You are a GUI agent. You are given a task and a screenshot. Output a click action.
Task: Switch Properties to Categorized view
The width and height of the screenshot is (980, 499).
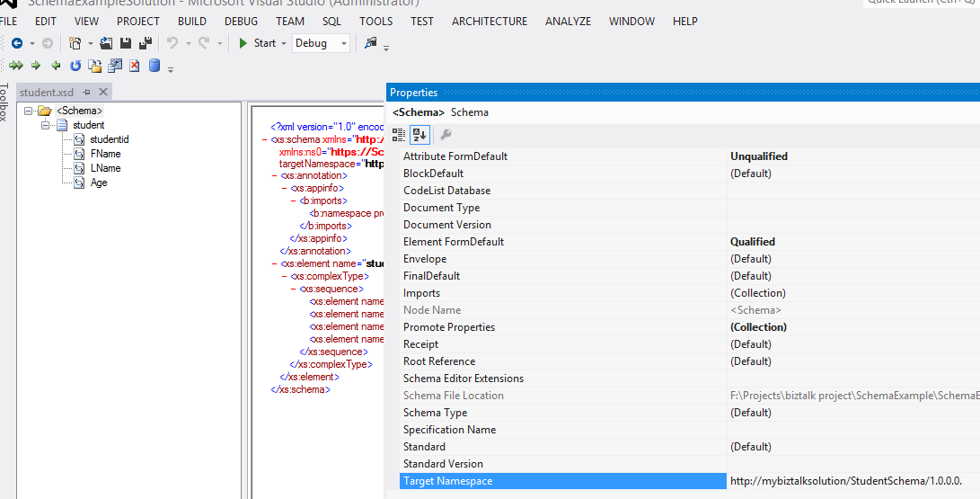398,134
